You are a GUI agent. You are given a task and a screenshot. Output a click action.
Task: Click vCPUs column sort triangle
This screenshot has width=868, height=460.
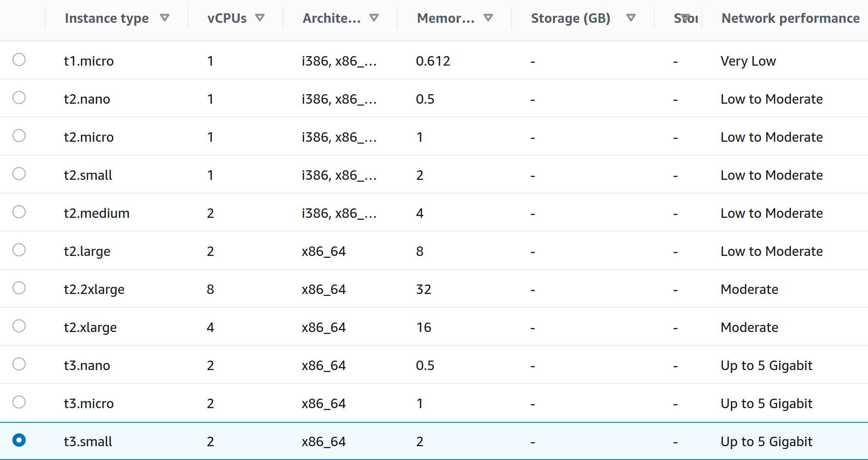[x=260, y=18]
